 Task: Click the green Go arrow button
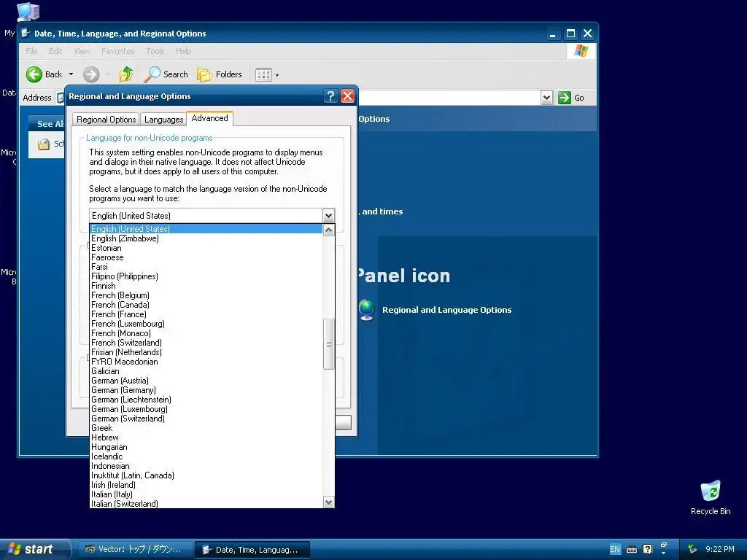point(565,98)
